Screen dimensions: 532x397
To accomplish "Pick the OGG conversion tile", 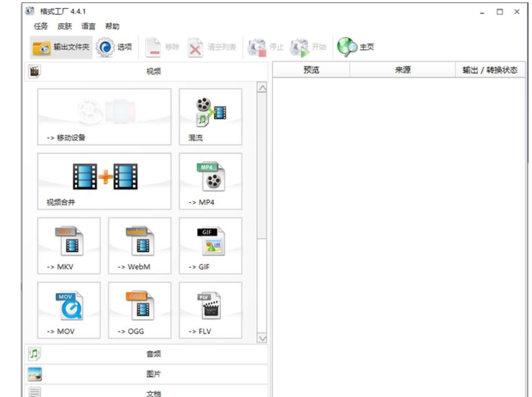I will click(140, 310).
